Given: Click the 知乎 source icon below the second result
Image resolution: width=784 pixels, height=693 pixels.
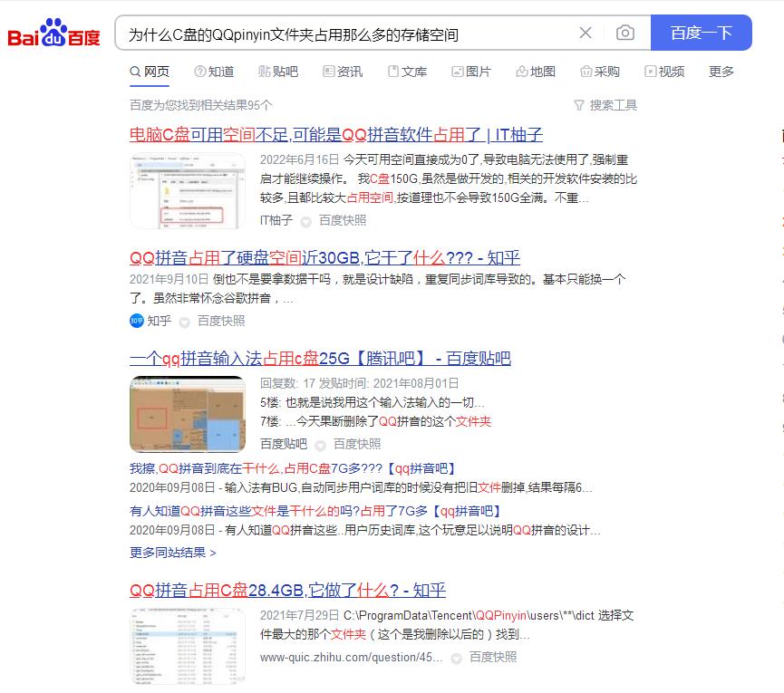Looking at the screenshot, I should pyautogui.click(x=136, y=320).
